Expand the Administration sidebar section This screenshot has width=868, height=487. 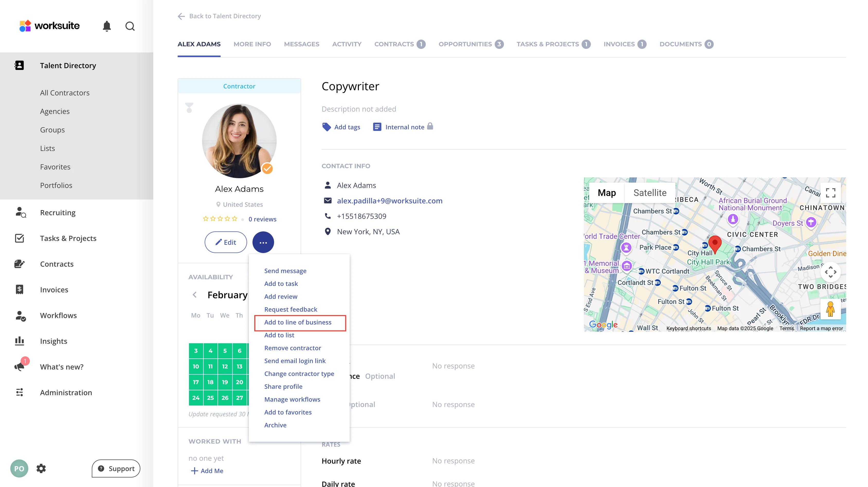click(66, 392)
